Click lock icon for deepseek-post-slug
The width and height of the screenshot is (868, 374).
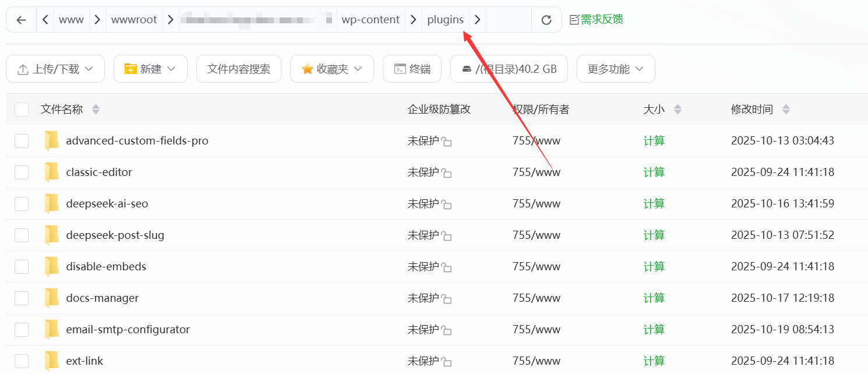click(x=446, y=236)
